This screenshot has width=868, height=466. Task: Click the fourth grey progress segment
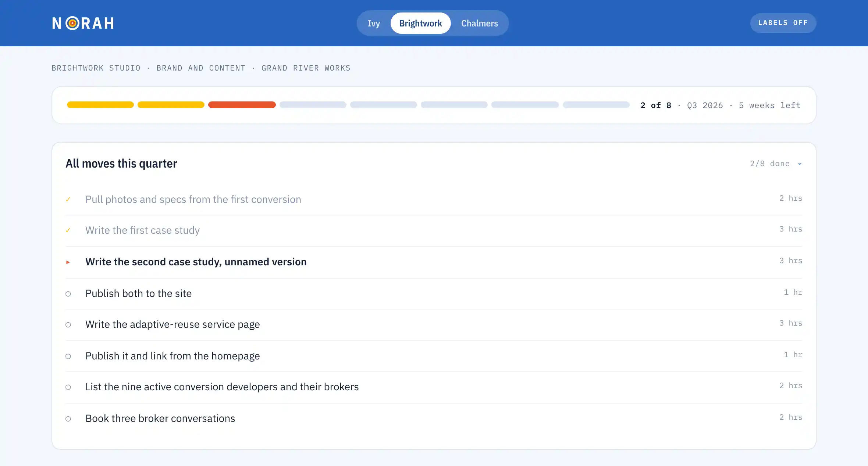tap(313, 105)
